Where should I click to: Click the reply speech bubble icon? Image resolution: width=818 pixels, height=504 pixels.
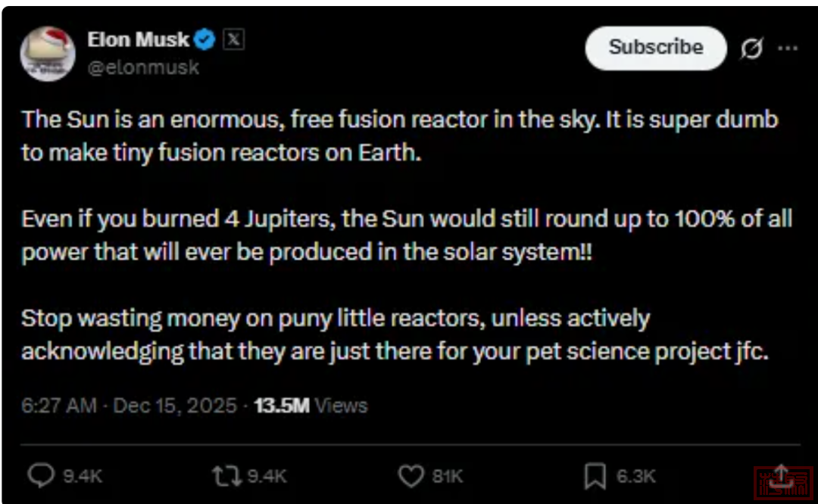click(41, 475)
